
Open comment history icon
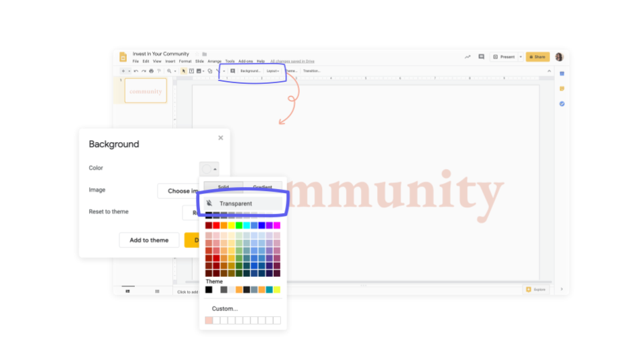coord(482,56)
